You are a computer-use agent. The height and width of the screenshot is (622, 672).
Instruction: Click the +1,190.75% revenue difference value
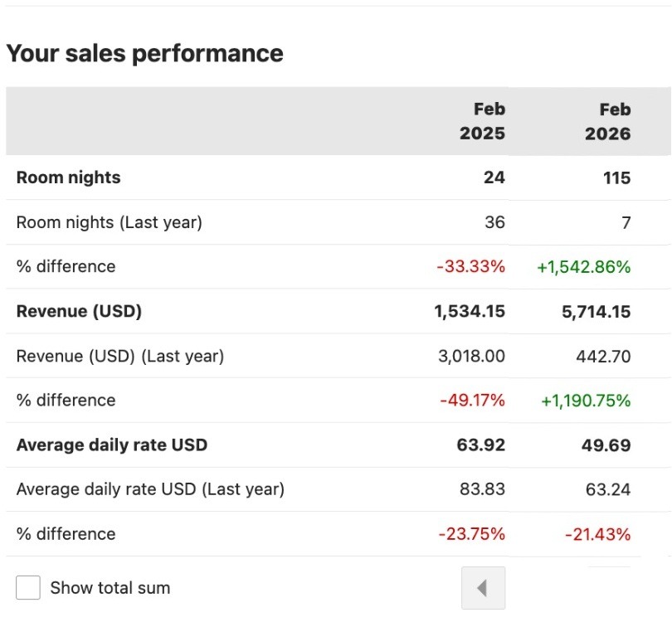(x=584, y=401)
